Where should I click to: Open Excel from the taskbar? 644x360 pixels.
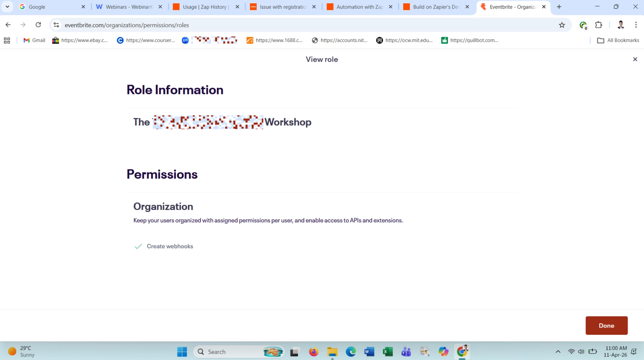(x=388, y=352)
